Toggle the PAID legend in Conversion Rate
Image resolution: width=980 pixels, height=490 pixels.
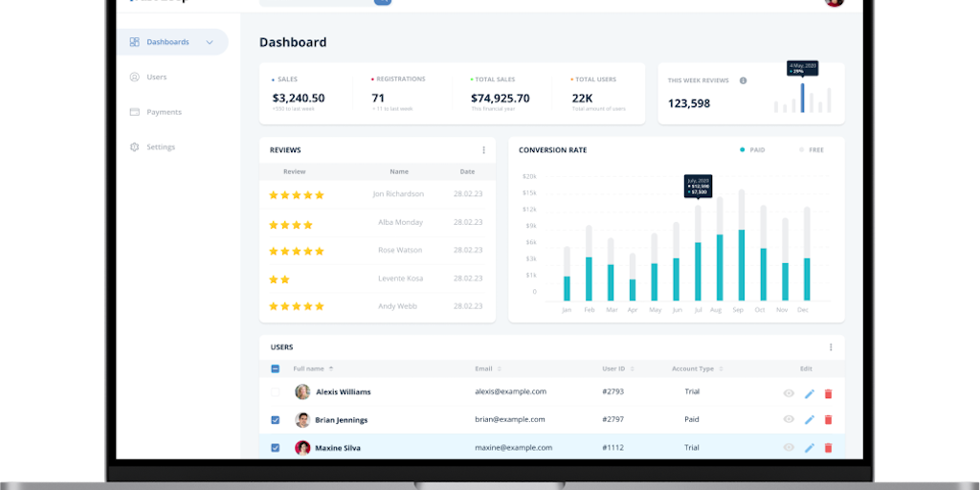[752, 150]
